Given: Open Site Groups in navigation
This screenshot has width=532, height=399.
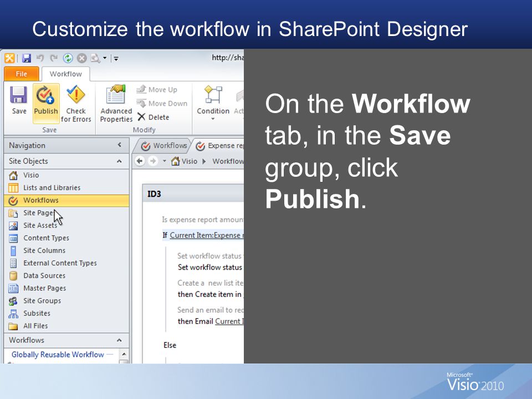Looking at the screenshot, I should pos(66,300).
